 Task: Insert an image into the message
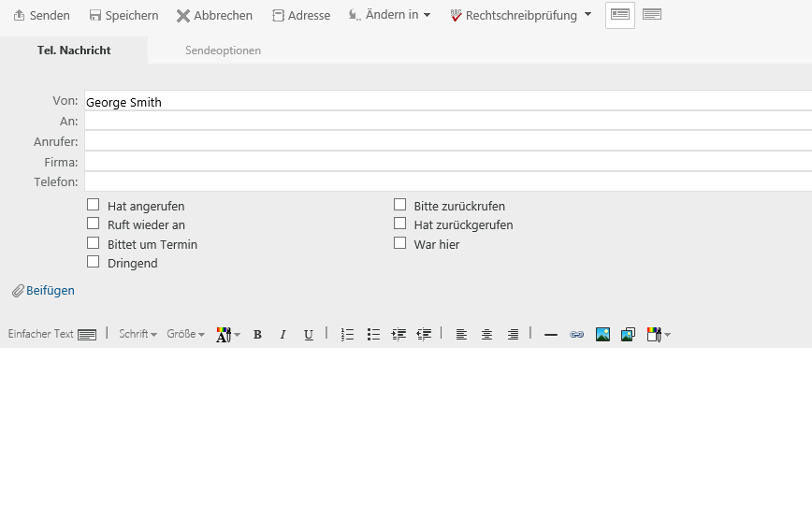(x=602, y=335)
